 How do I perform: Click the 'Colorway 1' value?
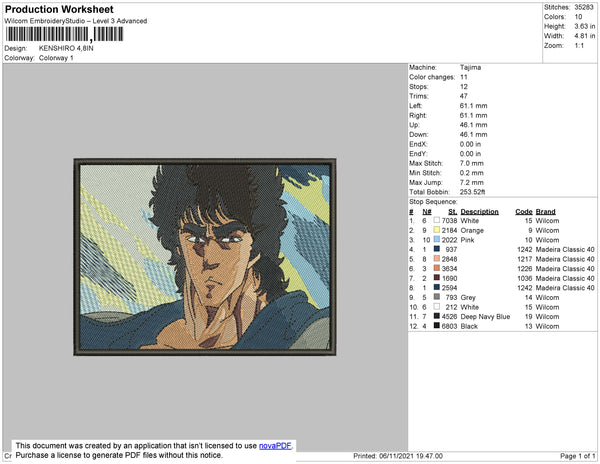[x=56, y=58]
